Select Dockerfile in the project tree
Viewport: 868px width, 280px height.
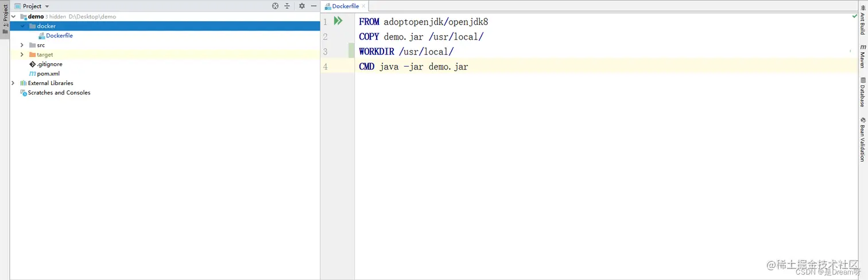click(59, 36)
